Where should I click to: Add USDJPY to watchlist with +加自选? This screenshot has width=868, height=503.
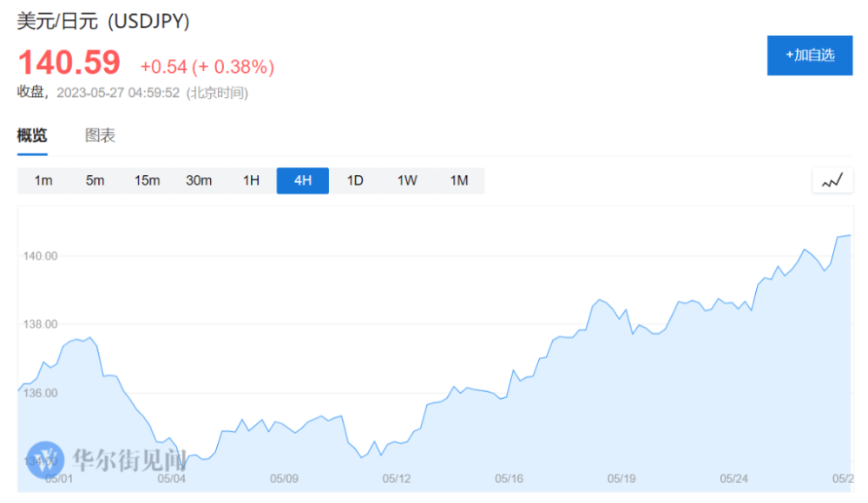point(810,56)
